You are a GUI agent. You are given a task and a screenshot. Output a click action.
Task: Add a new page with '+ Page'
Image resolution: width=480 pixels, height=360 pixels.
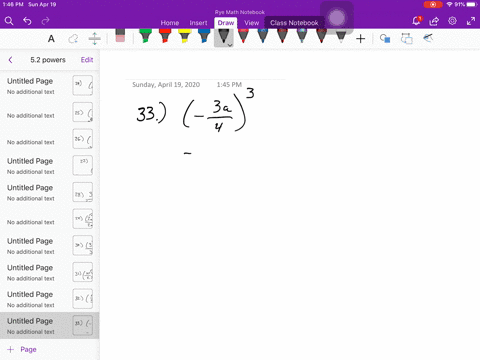click(22, 349)
